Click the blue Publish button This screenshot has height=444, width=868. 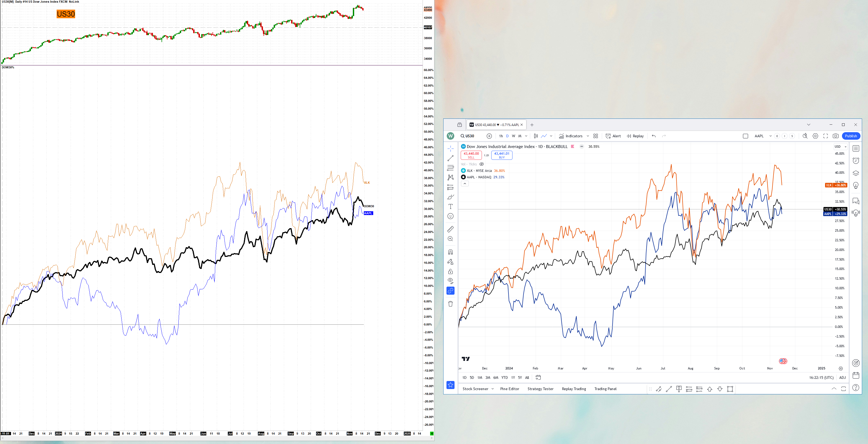[x=851, y=136]
